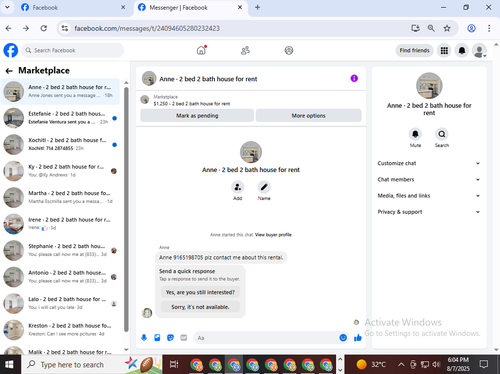
Task: Open Stephanie conversation in list
Action: click(x=61, y=250)
